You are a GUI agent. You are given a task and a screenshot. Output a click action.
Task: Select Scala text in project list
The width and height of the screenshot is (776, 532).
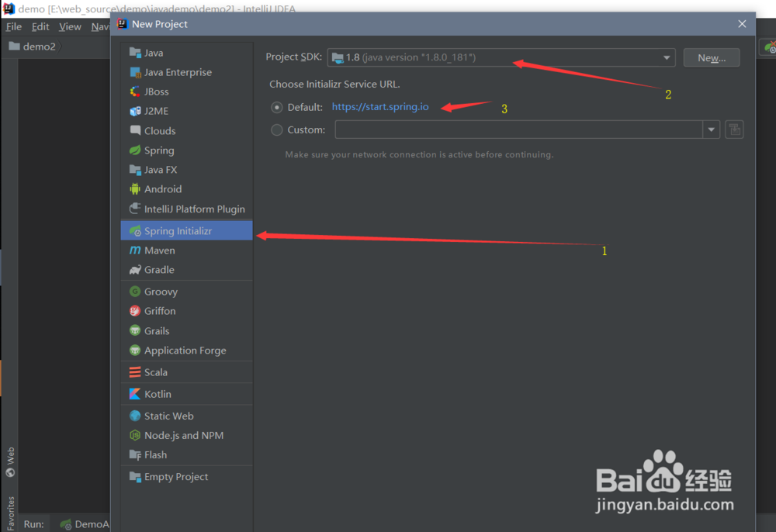pos(155,372)
